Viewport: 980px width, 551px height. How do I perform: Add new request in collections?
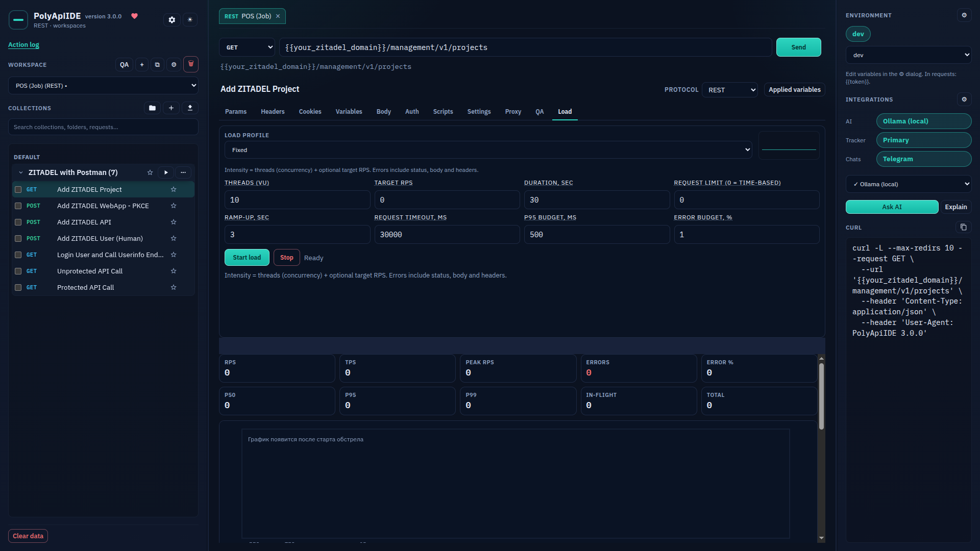pos(171,108)
